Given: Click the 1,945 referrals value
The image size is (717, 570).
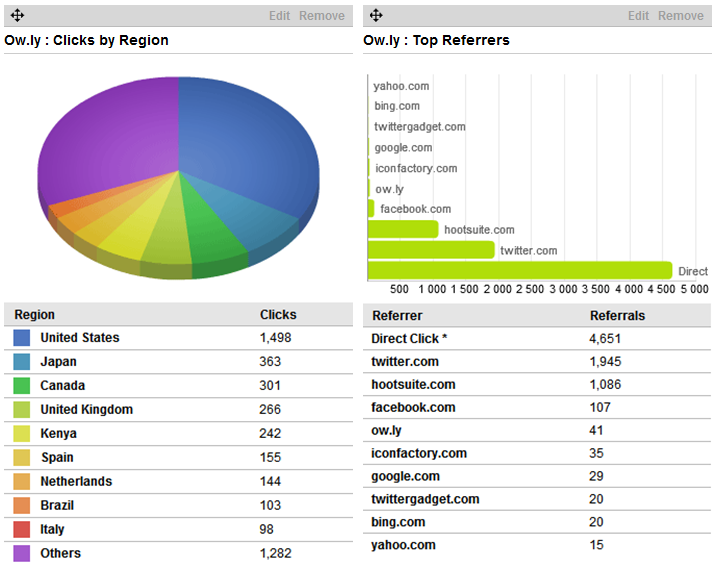Looking at the screenshot, I should [605, 362].
